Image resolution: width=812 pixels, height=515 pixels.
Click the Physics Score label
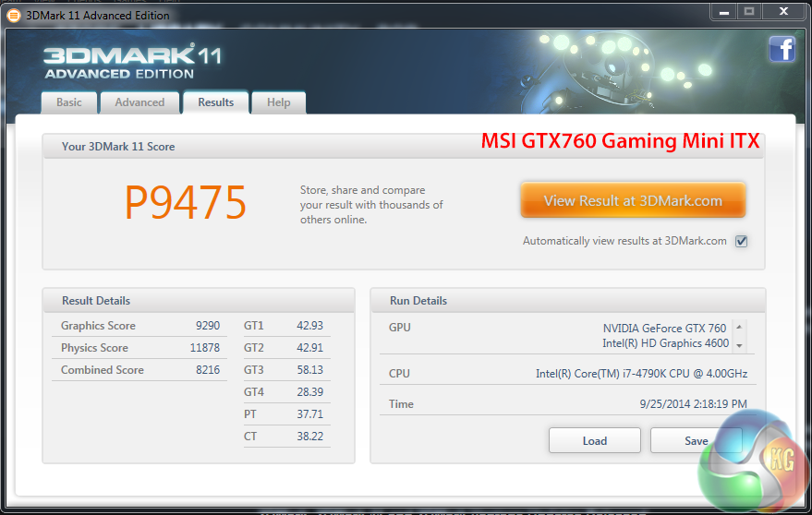tap(94, 348)
